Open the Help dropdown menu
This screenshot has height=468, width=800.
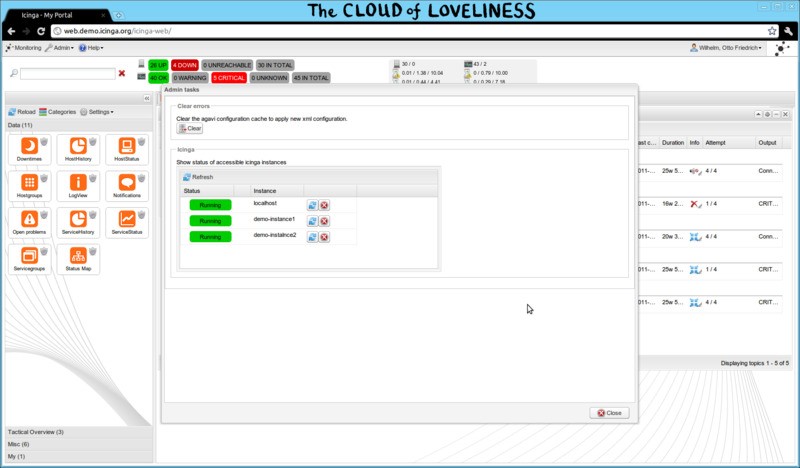pos(91,48)
